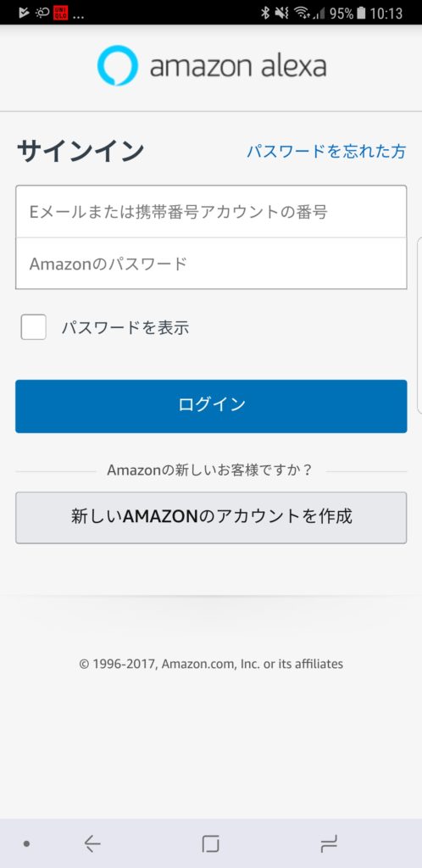Check the パスワードを表示 checkbox
The width and height of the screenshot is (422, 868).
coord(33,327)
